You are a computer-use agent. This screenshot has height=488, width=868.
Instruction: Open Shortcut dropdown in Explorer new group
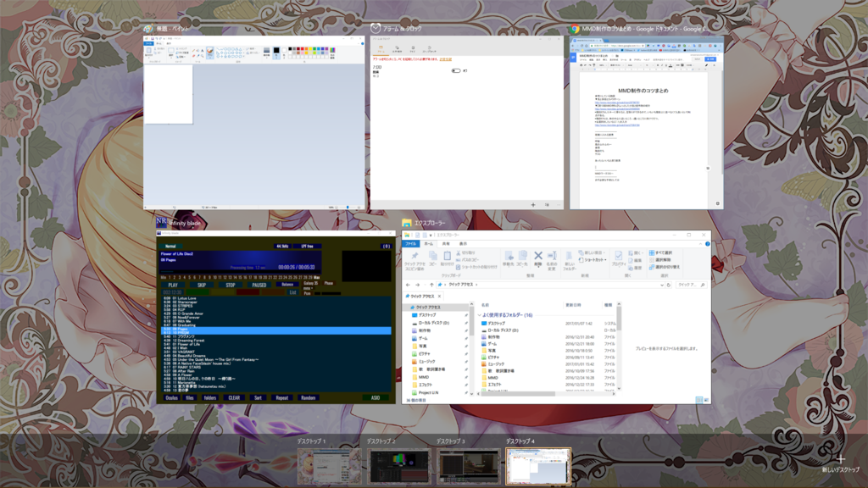click(x=593, y=260)
